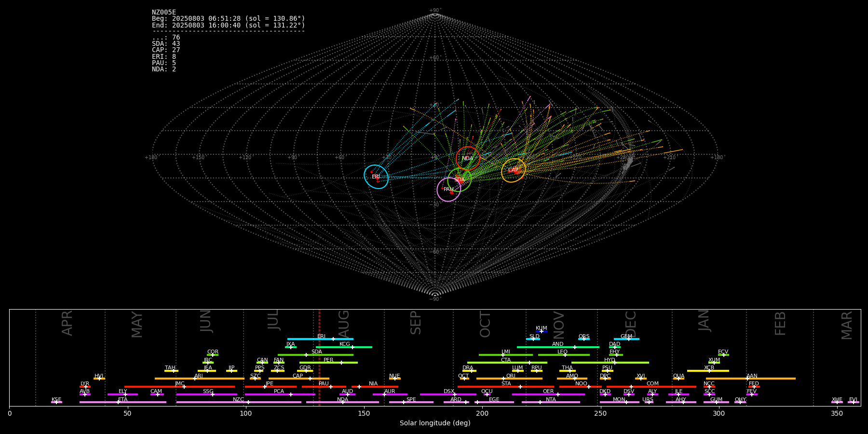Image resolution: width=868 pixels, height=434 pixels.
Task: Click the DRA shower bar in timeline
Action: tap(469, 371)
